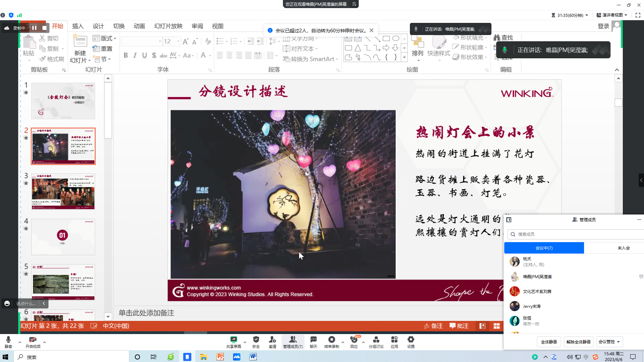This screenshot has width=644, height=362.
Task: Open the 回应 reactions menu
Action: (354, 341)
